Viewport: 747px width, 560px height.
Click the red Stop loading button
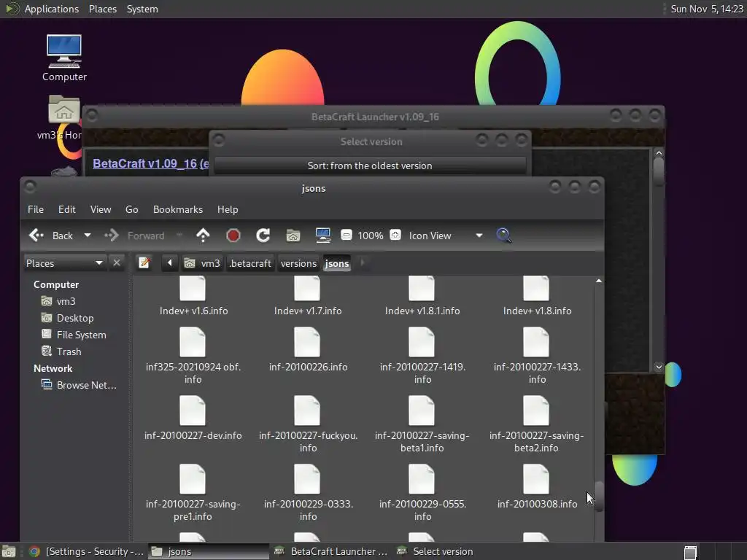[233, 236]
